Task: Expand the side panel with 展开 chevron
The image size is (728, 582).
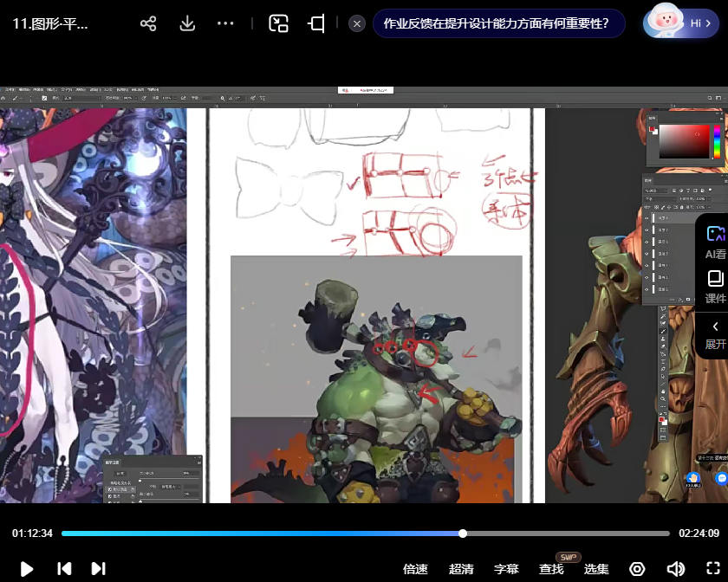Action: [715, 334]
